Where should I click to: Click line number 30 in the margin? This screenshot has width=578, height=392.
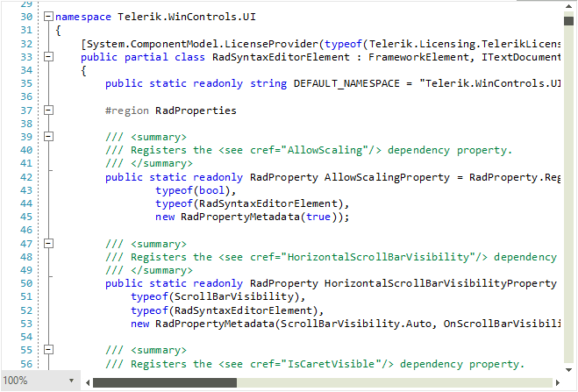pos(26,17)
